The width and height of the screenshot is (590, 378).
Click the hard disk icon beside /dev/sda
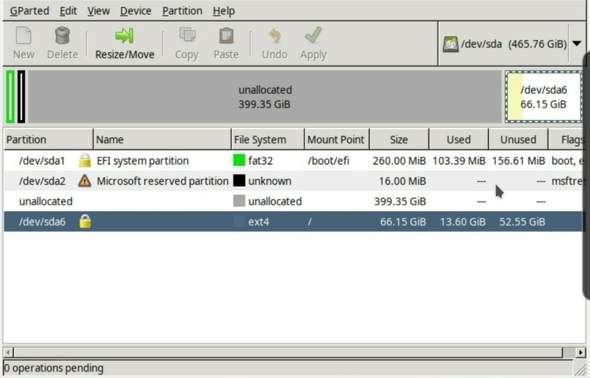[x=450, y=44]
